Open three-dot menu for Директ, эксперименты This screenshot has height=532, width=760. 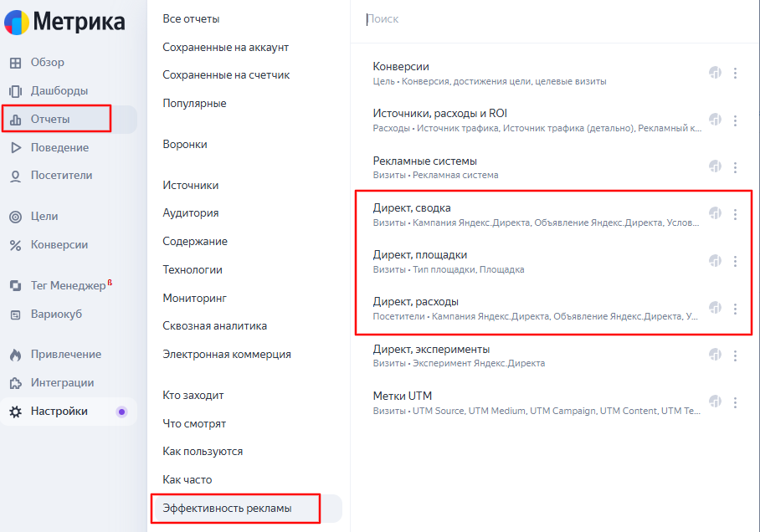pos(735,356)
